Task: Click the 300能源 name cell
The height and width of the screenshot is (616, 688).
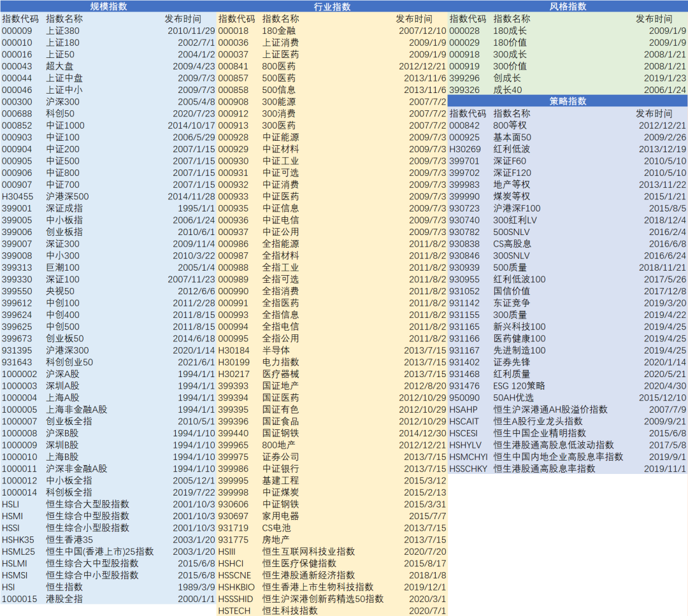Action: point(278,102)
